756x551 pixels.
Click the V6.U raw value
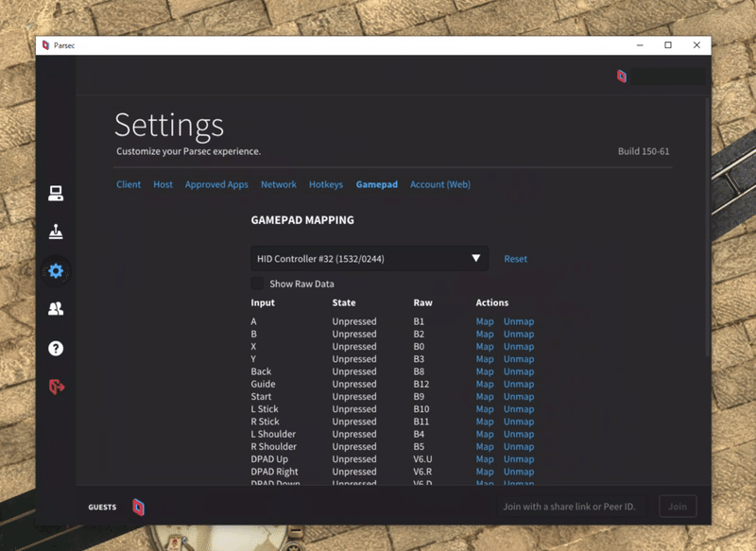point(422,459)
